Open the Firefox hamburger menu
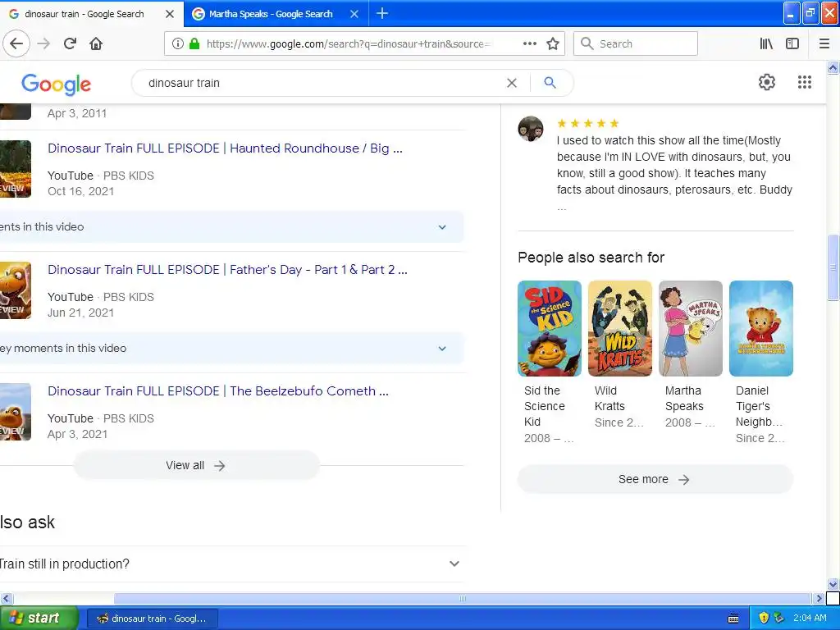Screen dimensions: 840x630 click(x=824, y=43)
